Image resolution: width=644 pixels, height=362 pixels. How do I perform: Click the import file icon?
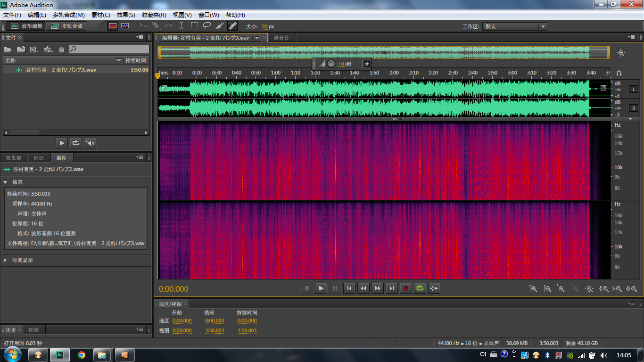(x=21, y=49)
